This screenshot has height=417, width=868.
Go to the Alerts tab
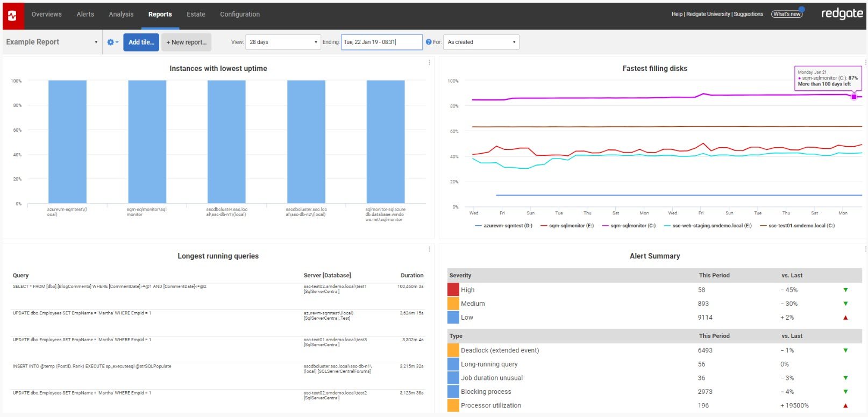point(85,15)
